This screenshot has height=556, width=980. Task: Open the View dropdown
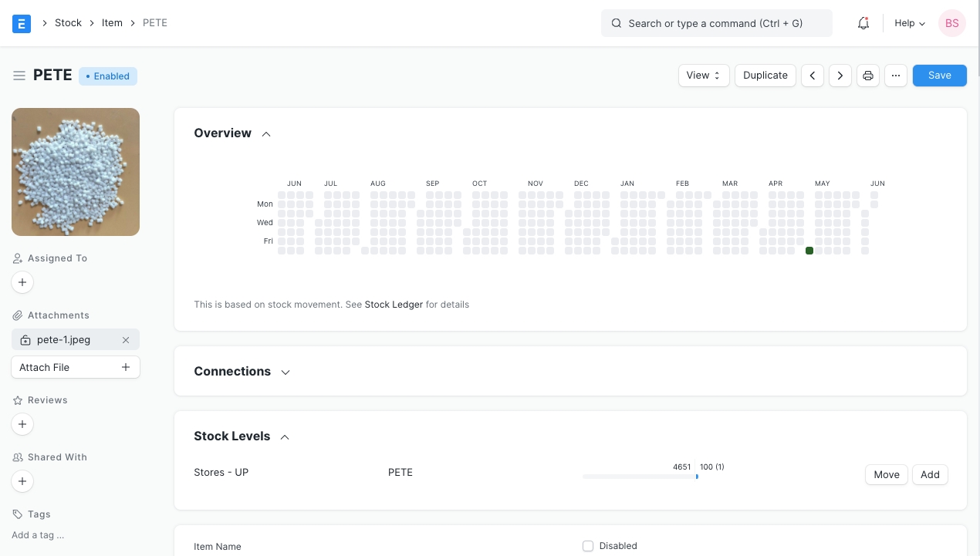[703, 76]
